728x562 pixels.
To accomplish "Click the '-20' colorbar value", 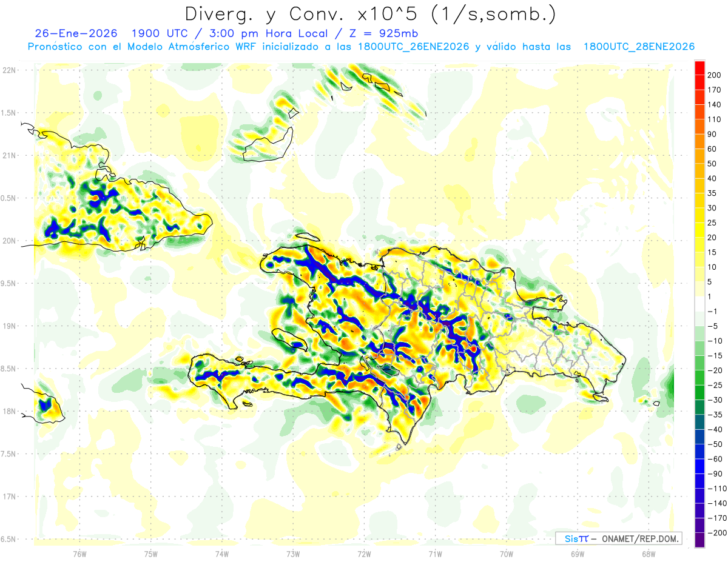I will (x=715, y=370).
